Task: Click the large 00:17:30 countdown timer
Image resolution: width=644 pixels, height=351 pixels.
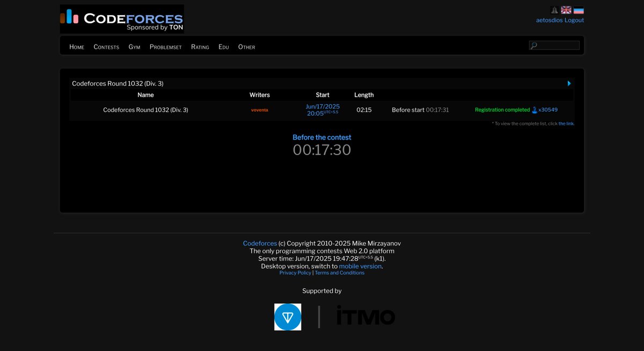Action: click(x=322, y=150)
